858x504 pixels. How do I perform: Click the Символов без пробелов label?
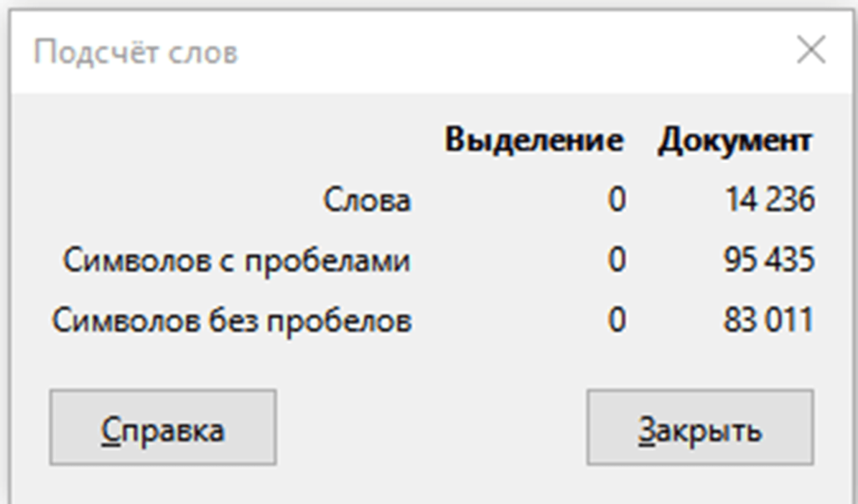coord(231,321)
